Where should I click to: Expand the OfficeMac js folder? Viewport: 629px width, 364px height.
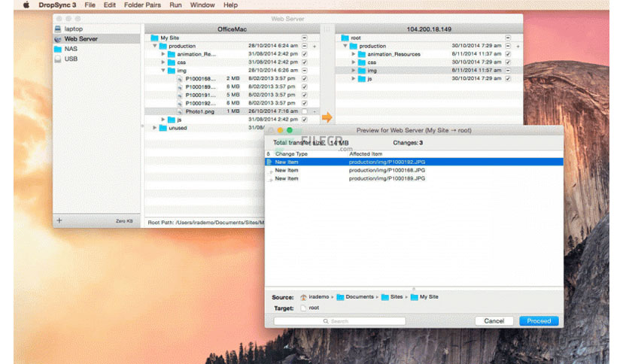[163, 120]
